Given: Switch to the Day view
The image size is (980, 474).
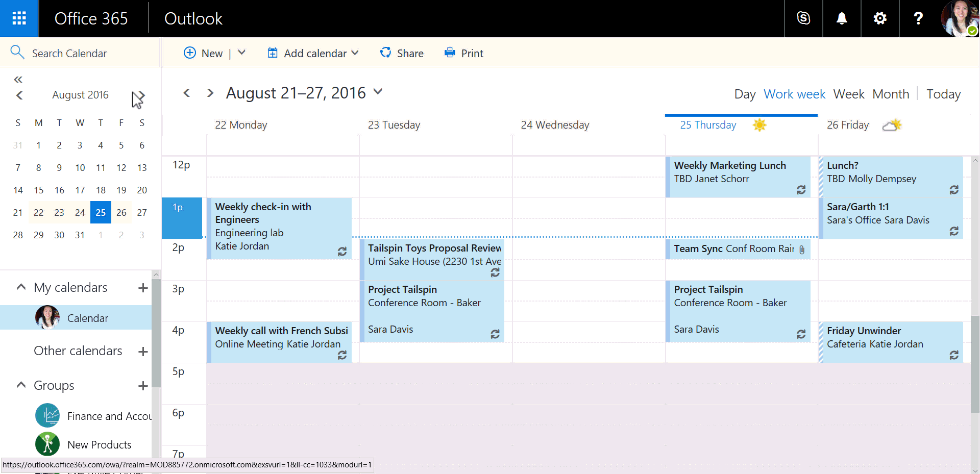Looking at the screenshot, I should [x=744, y=94].
